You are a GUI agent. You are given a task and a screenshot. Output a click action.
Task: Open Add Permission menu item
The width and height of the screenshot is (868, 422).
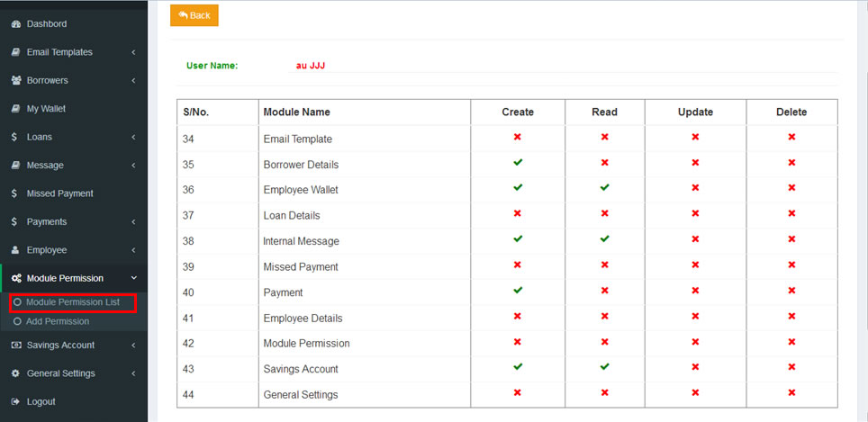(58, 321)
